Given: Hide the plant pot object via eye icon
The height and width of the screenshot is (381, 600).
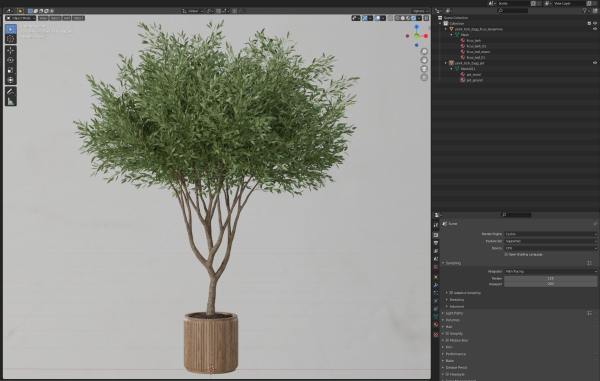Looking at the screenshot, I should point(595,63).
